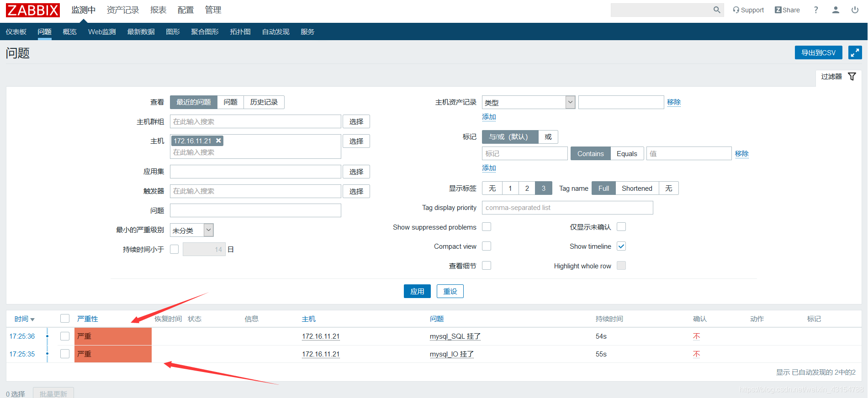Remove host 172.16.11.21 tag with X
The width and height of the screenshot is (868, 398).
(219, 141)
